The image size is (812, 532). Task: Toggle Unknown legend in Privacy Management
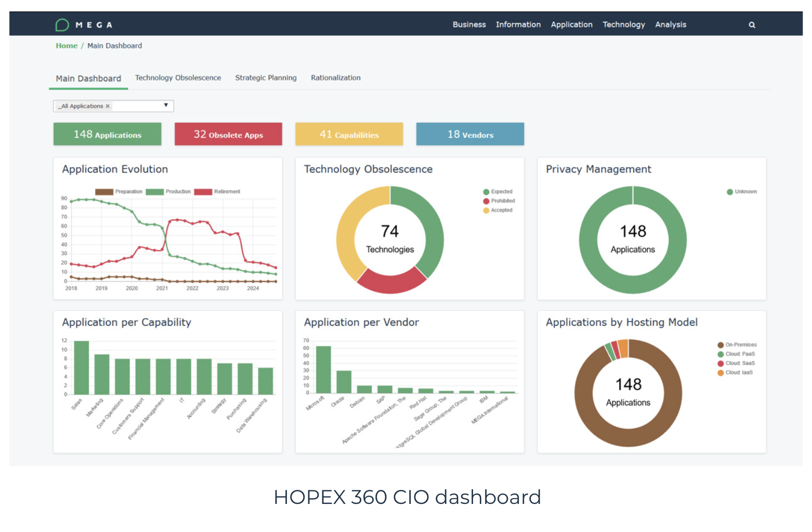742,192
